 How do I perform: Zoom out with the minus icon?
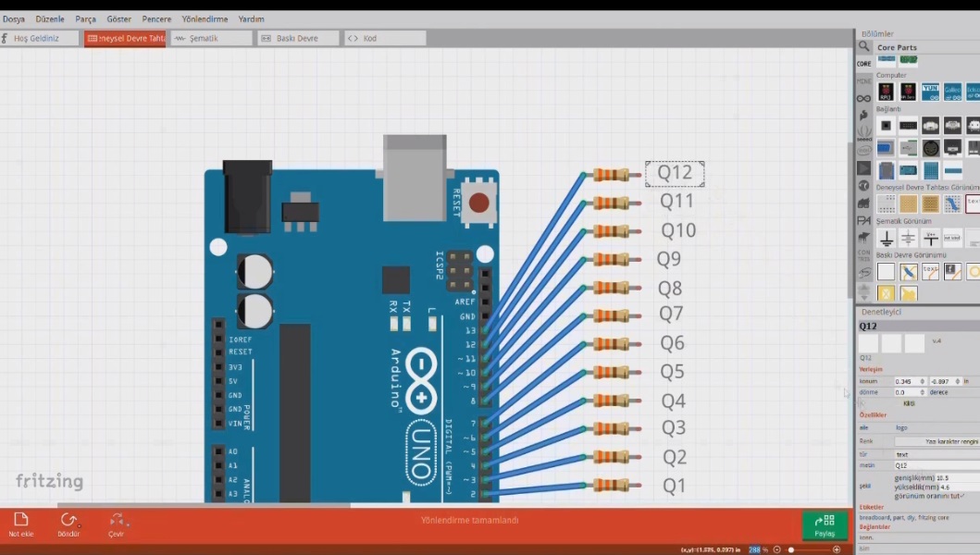point(777,549)
